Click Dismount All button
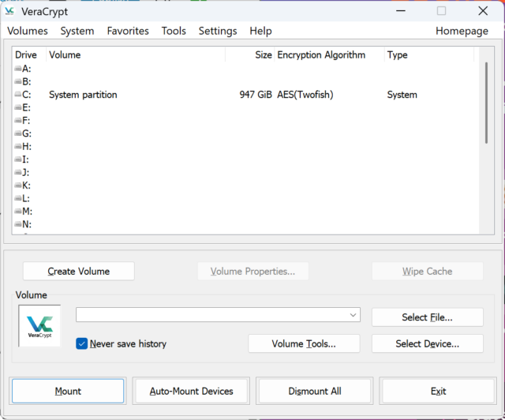The height and width of the screenshot is (420, 505). (x=315, y=391)
